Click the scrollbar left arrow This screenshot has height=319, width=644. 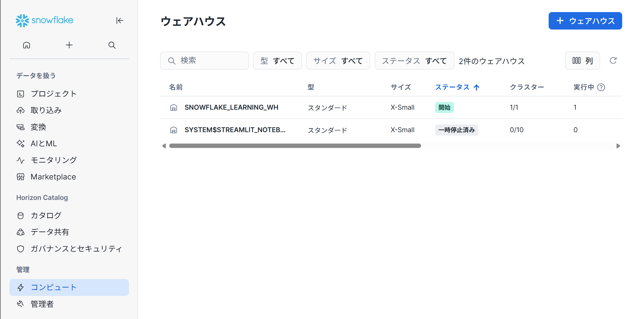pos(164,146)
